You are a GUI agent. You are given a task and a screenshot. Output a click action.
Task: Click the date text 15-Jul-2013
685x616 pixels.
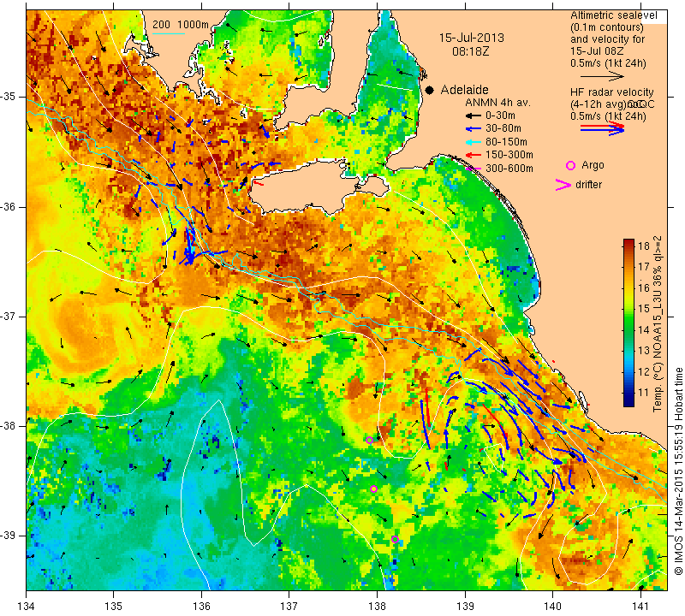[x=472, y=38]
